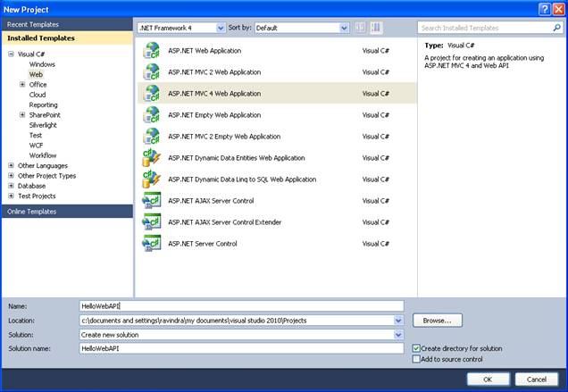
Task: Click the Solution name input field
Action: (241, 348)
